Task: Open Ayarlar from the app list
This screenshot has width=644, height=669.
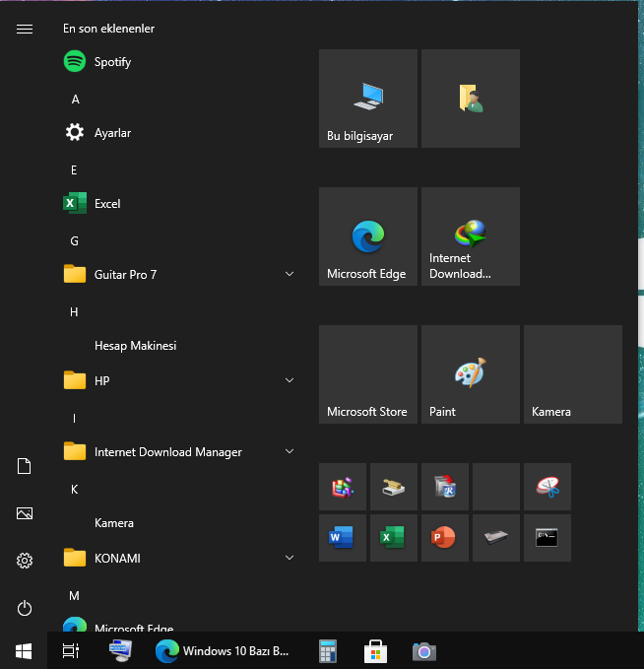Action: point(111,133)
